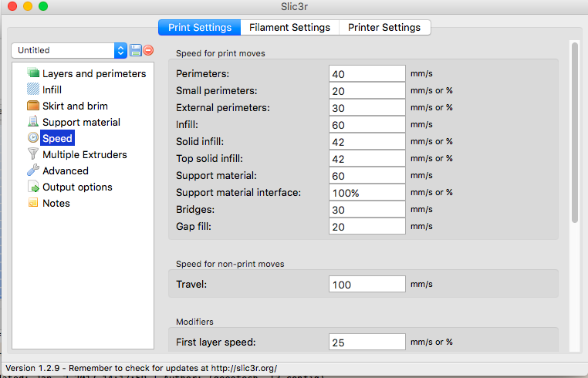Switch to the Filament Settings tab
Viewport: 588px width, 378px height.
289,27
